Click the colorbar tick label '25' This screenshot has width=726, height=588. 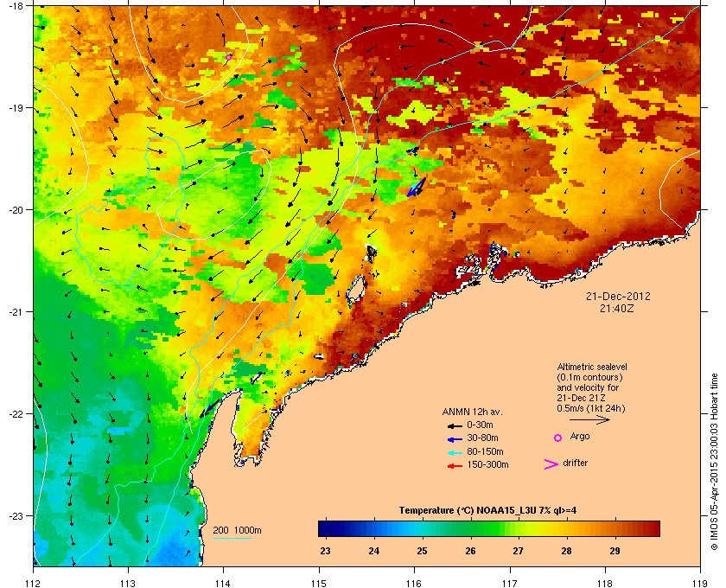[x=422, y=551]
